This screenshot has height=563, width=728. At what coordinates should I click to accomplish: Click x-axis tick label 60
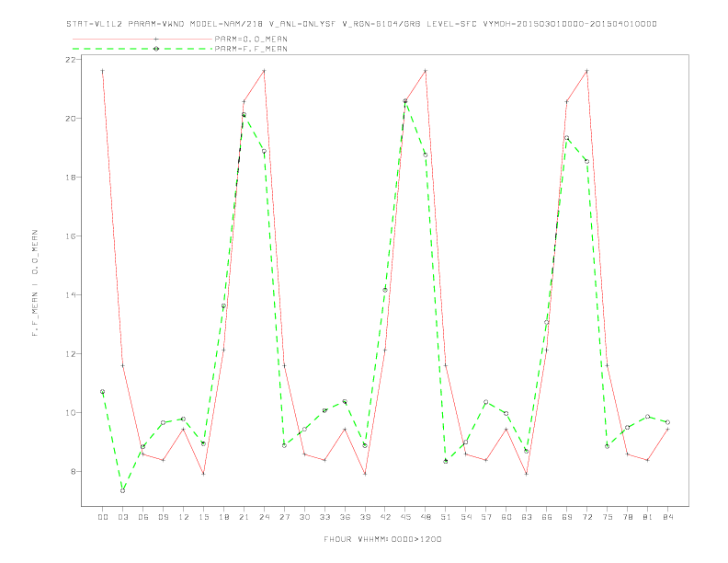pos(506,517)
